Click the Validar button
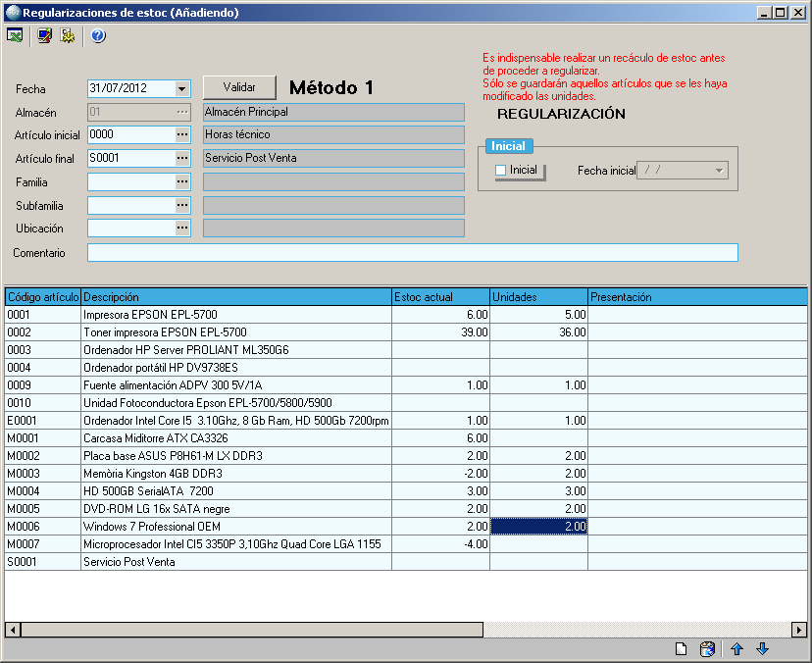This screenshot has width=812, height=663. 239,87
